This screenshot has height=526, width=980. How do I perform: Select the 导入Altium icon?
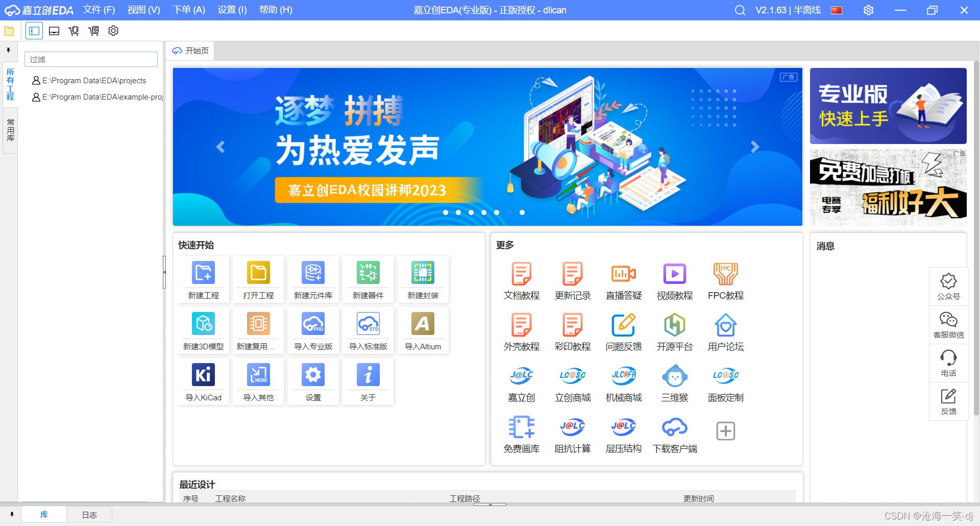click(x=423, y=324)
